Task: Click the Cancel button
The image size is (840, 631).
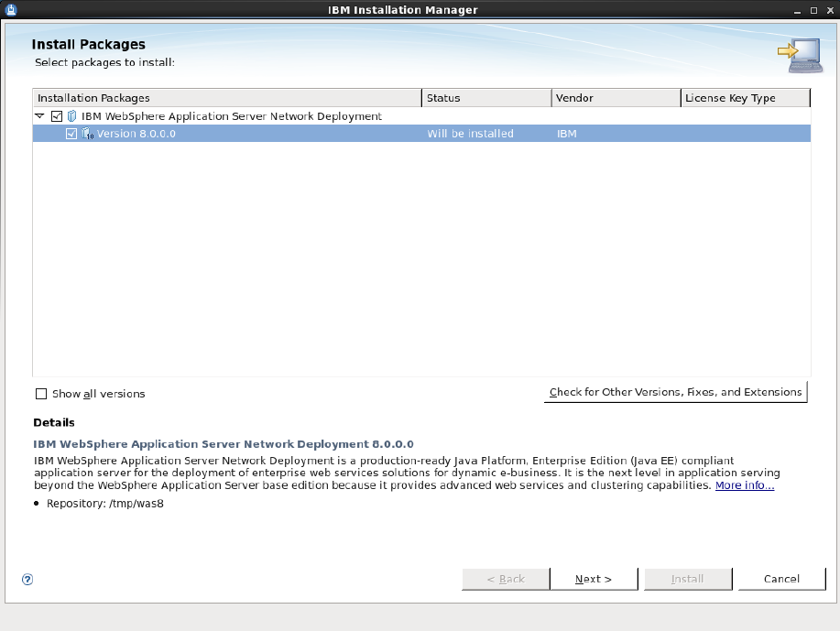Action: tap(781, 579)
